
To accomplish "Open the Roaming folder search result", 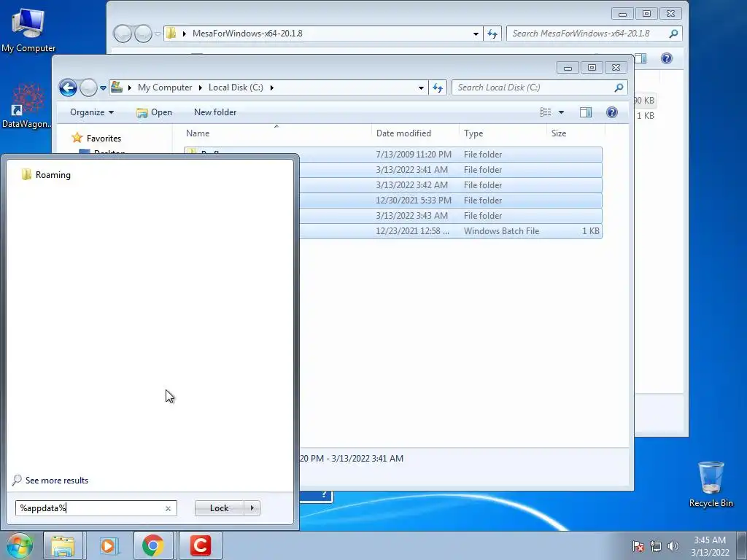I will click(x=46, y=175).
